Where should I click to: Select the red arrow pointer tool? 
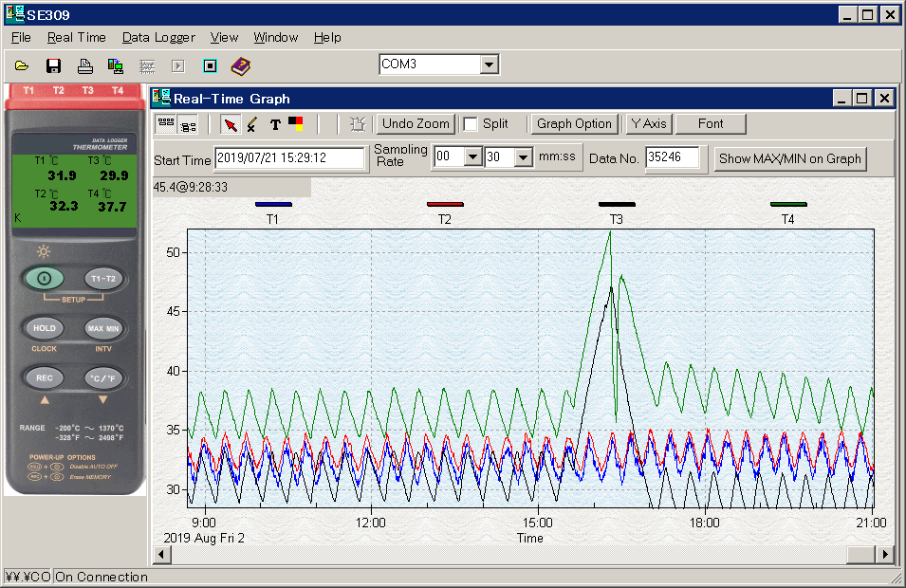(x=231, y=125)
